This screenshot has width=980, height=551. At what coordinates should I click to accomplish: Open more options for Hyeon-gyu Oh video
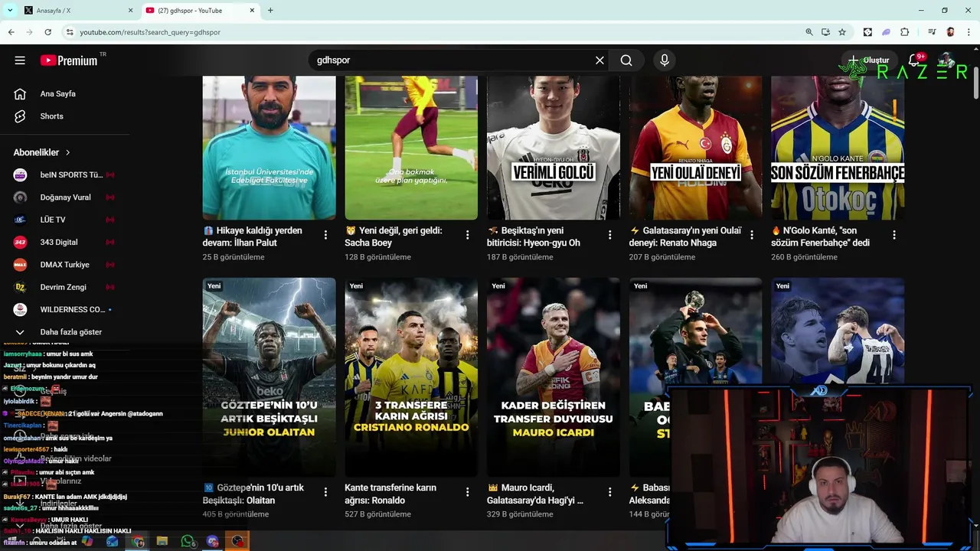pyautogui.click(x=610, y=235)
